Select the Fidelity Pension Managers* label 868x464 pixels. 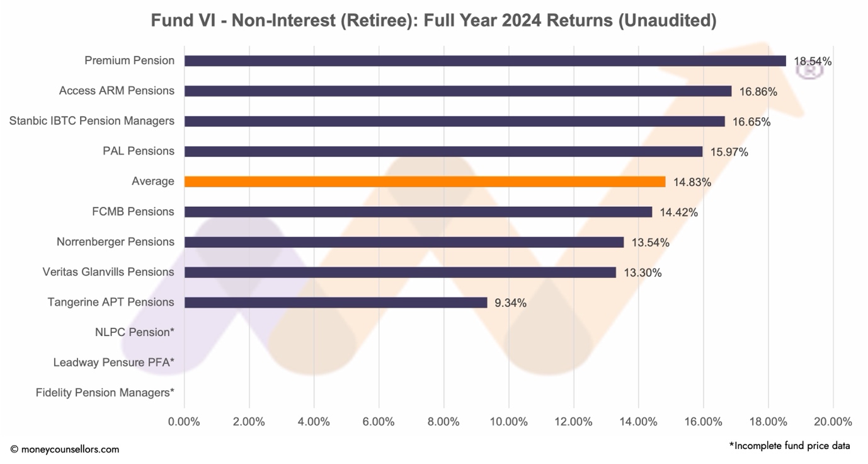(x=105, y=393)
